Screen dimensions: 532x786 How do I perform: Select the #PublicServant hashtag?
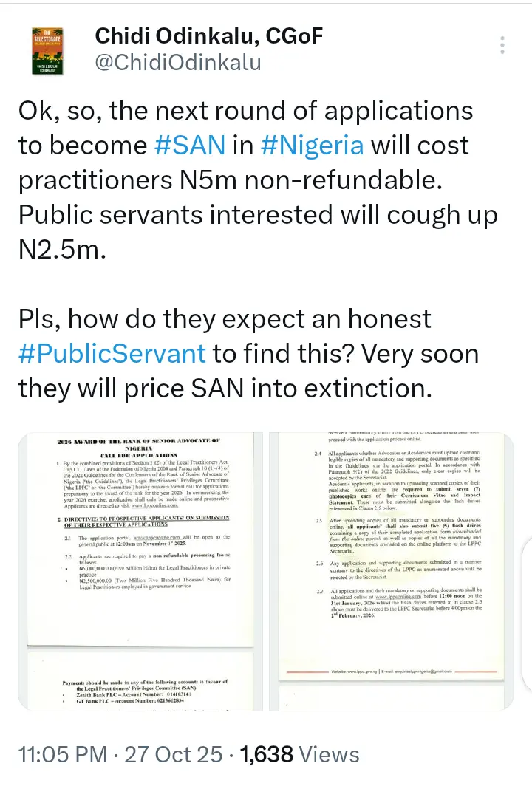point(112,352)
